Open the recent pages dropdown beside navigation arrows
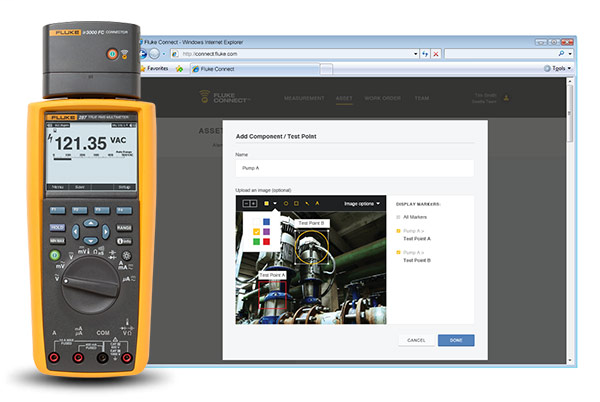The height and width of the screenshot is (402, 600). [164, 54]
